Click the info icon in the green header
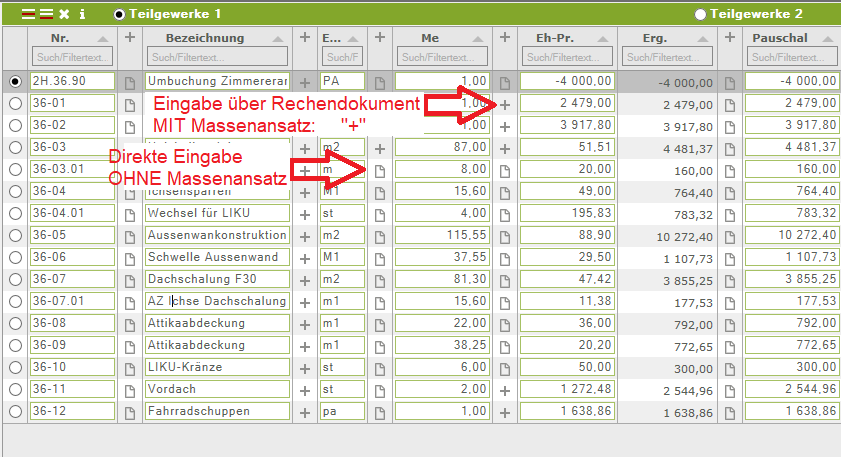Viewport: 841px width, 457px height. pyautogui.click(x=82, y=14)
